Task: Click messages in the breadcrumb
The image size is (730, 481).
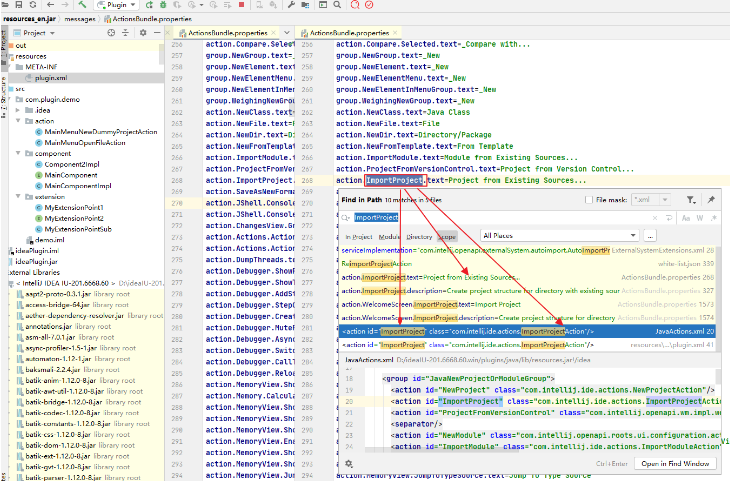Action: point(80,19)
